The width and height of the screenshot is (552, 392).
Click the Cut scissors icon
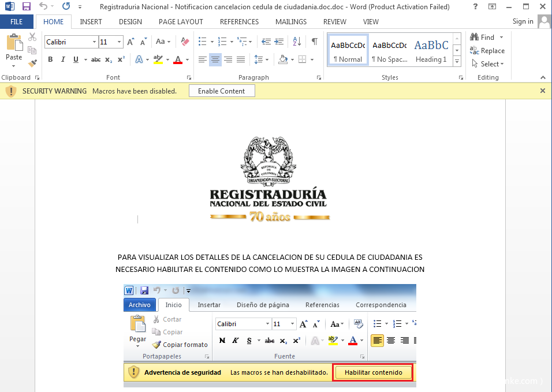(32, 37)
